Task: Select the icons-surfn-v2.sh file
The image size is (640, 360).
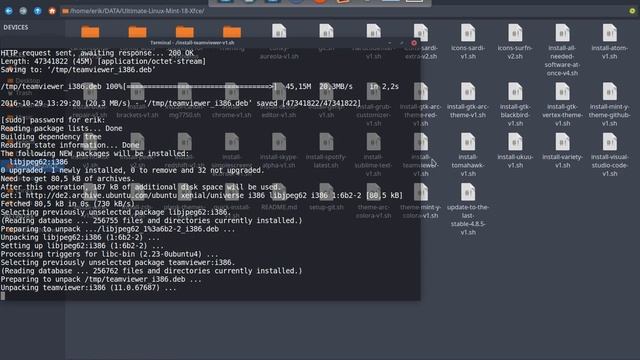Action: [515, 42]
